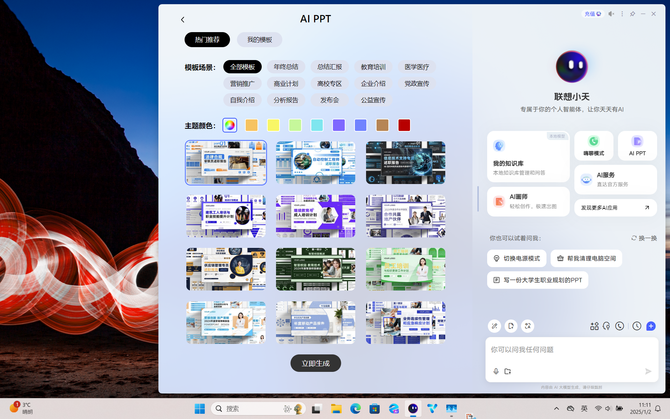Screen dimensions: 670x419
Task: Choose the 分析报告 scene
Action: point(286,100)
